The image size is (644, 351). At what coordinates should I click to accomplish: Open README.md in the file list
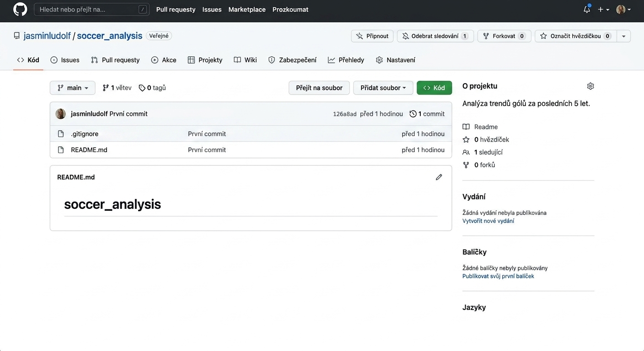coord(89,150)
